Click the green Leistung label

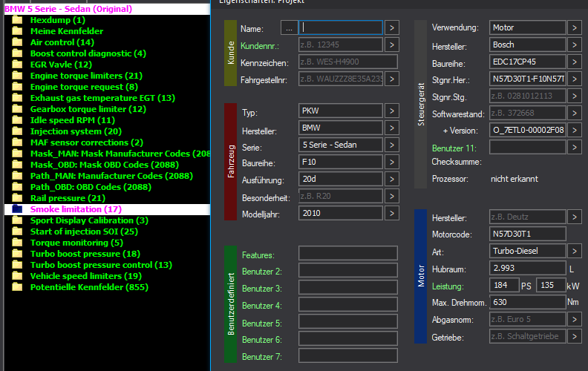(448, 286)
